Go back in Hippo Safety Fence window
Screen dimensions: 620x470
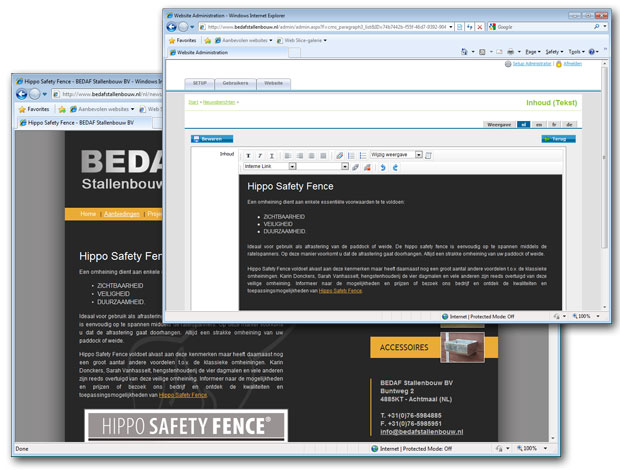[22, 94]
